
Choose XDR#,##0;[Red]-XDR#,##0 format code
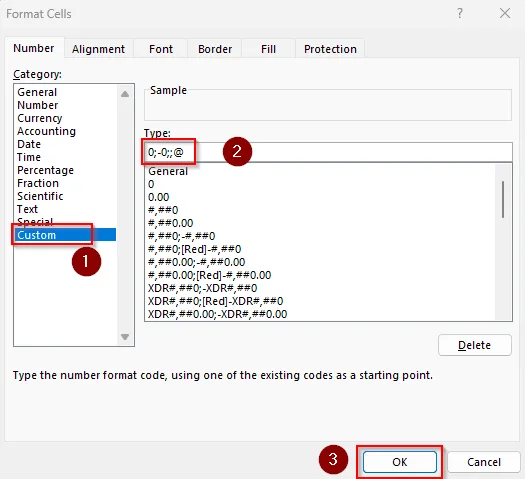[x=321, y=301]
